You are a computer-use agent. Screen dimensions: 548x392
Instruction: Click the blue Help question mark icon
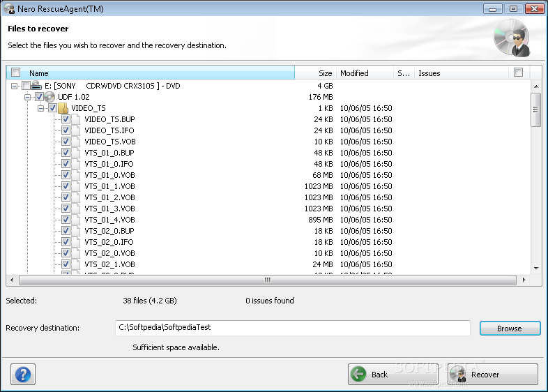[23, 375]
